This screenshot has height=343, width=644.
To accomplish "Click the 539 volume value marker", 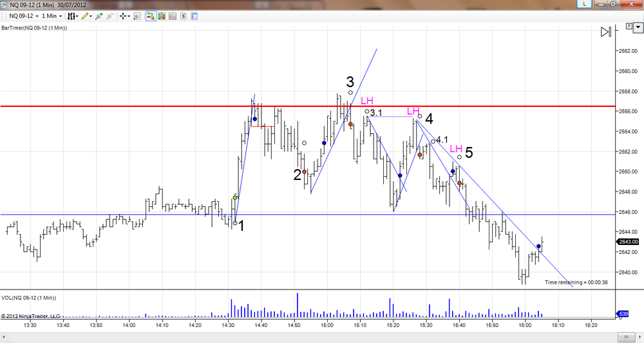I will coord(623,314).
